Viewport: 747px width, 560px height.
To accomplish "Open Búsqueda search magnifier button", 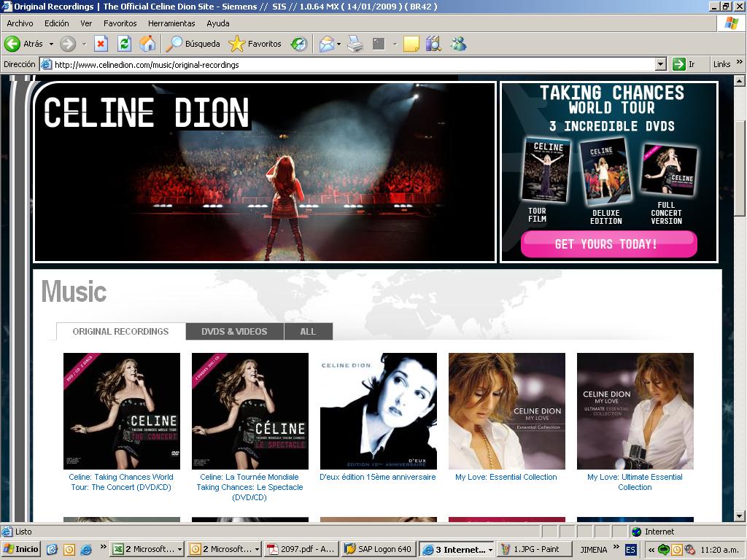I will click(x=193, y=44).
